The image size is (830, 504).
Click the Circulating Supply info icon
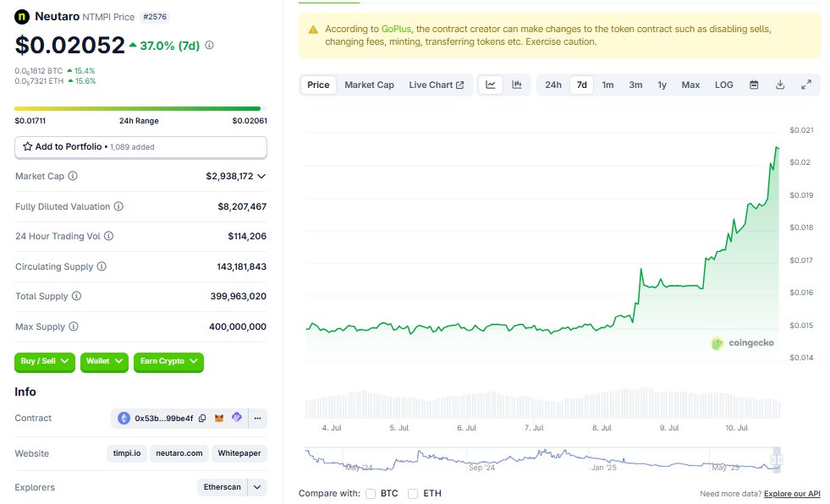tap(102, 266)
